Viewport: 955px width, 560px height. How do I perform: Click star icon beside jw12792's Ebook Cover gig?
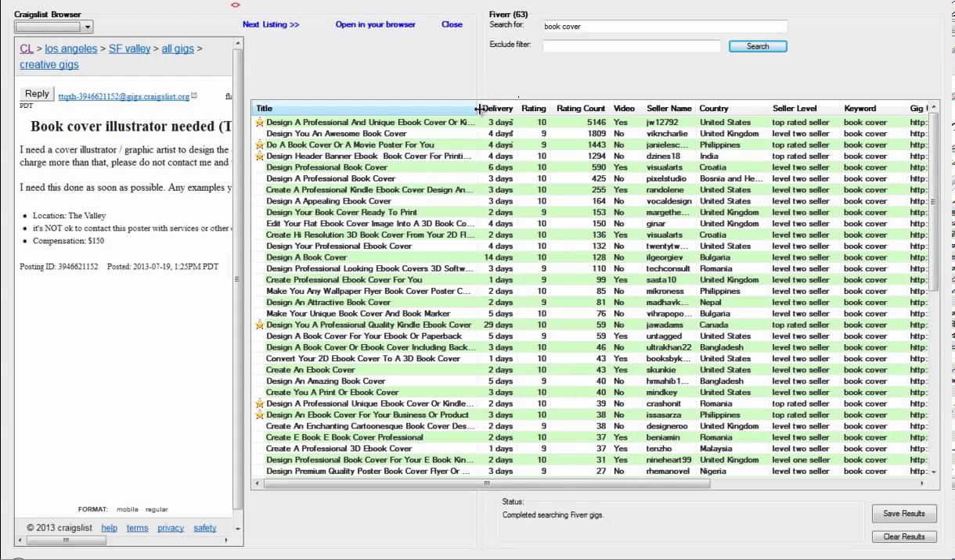(x=260, y=123)
